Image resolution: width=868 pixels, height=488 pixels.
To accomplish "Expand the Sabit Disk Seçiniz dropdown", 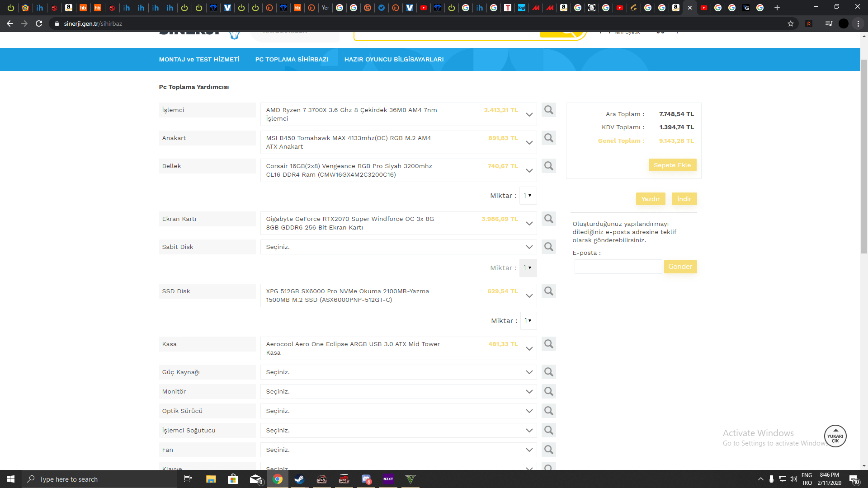I will pyautogui.click(x=398, y=247).
